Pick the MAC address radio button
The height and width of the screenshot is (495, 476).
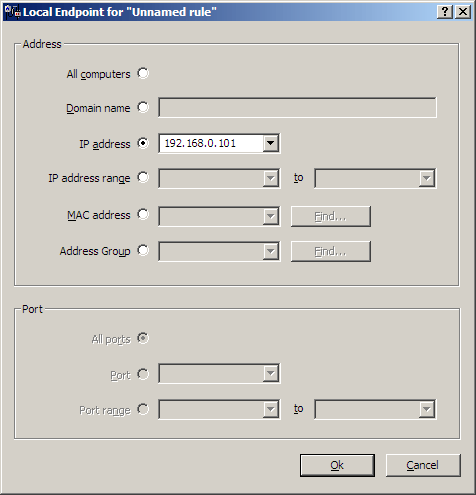[143, 214]
